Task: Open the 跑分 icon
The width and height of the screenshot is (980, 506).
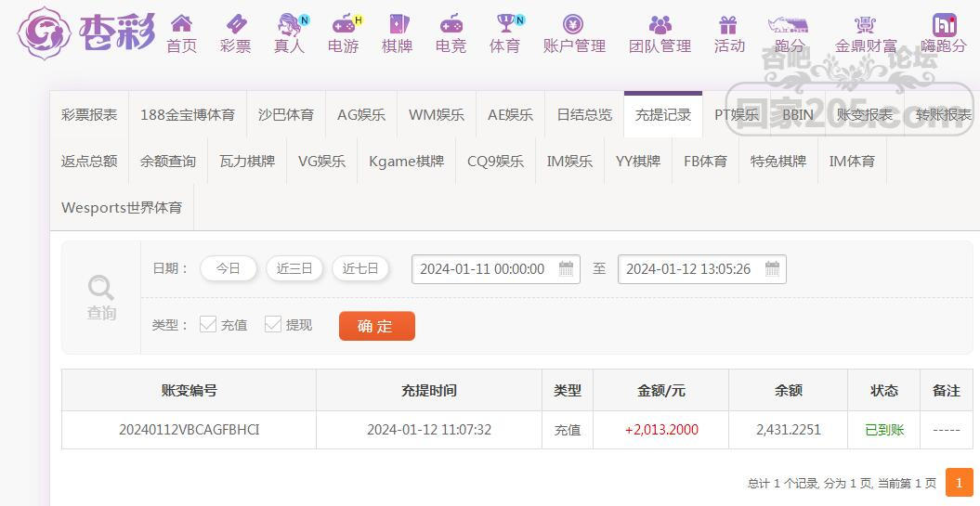Action: (788, 24)
